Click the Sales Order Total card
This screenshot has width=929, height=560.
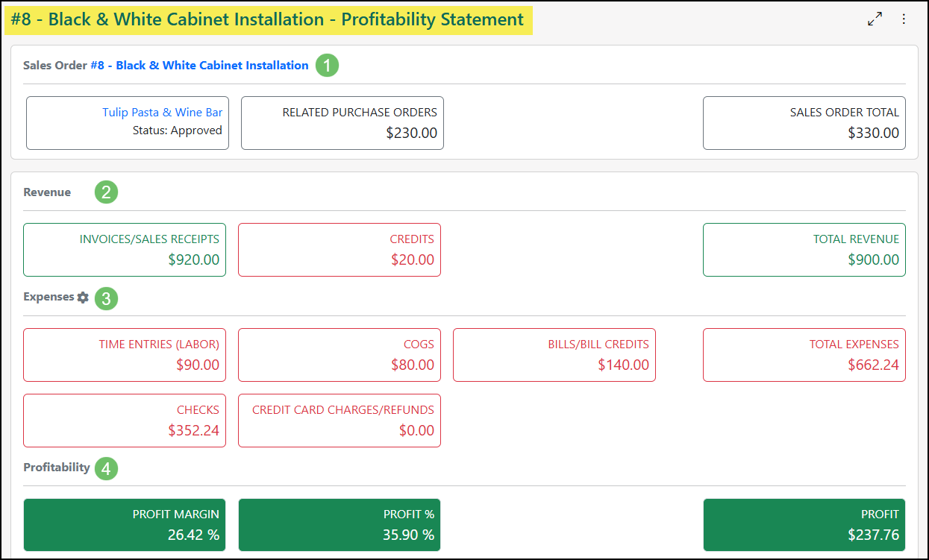pos(804,123)
